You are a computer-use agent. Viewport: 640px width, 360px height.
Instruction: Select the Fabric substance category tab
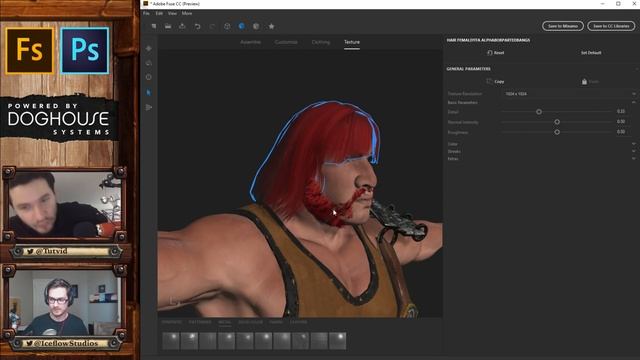pos(276,322)
